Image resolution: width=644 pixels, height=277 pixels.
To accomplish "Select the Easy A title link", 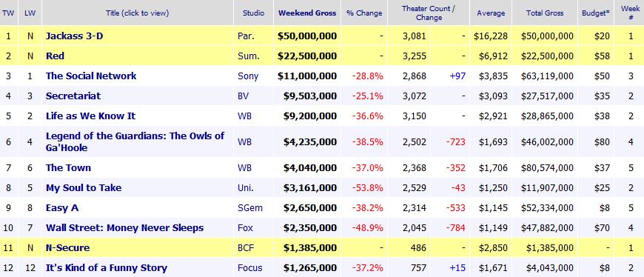I will coord(62,208).
